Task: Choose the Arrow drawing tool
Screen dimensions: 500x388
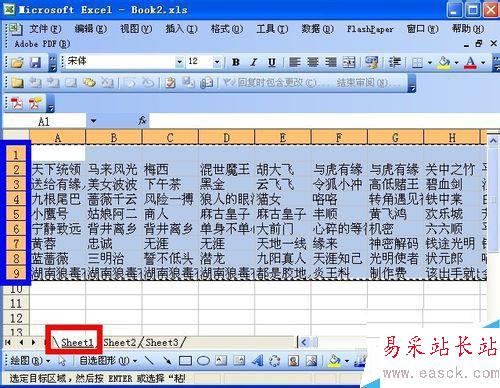Action: (167, 361)
